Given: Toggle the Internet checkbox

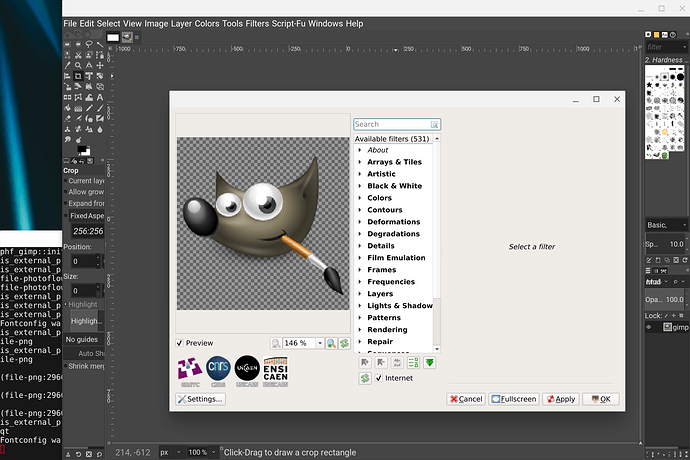Looking at the screenshot, I should (x=378, y=378).
